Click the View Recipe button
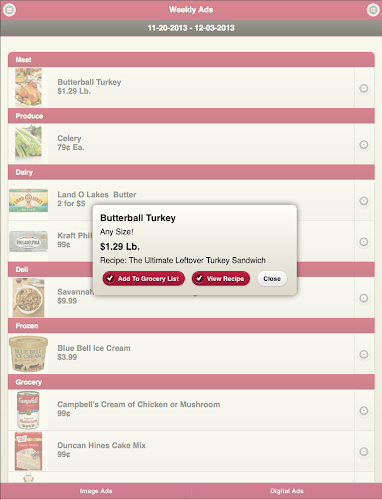 pyautogui.click(x=221, y=279)
